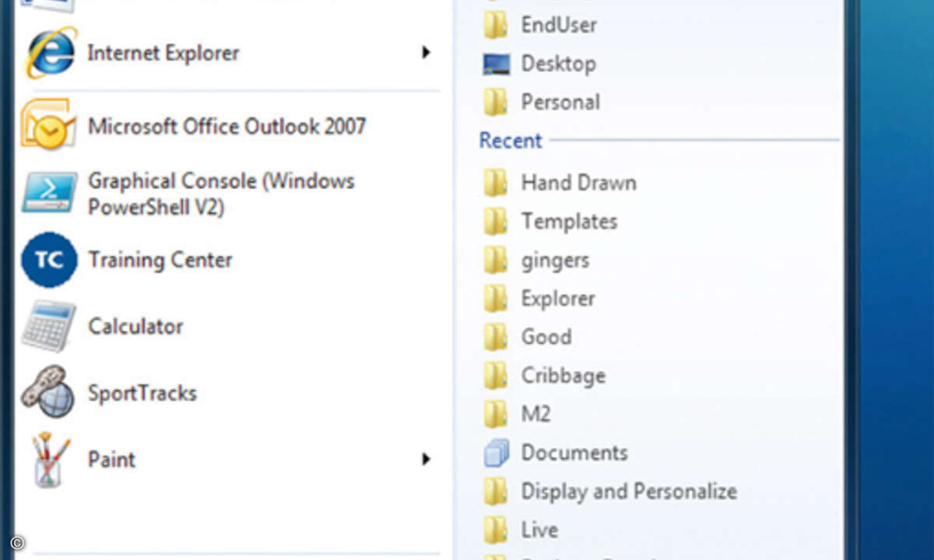Open the Windows PowerShell Graphical Console icon
Screen dimensions: 934x560
(49, 192)
